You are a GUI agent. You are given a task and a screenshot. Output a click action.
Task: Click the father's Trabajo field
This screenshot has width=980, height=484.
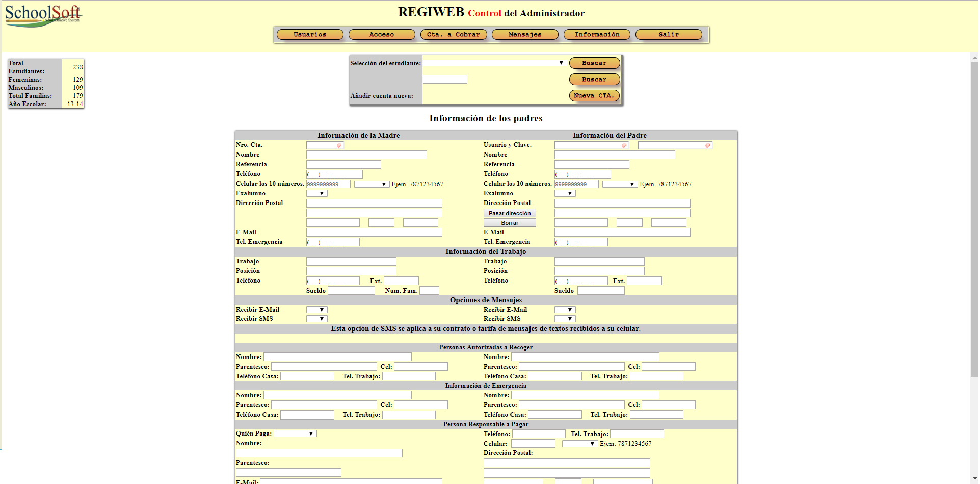pyautogui.click(x=599, y=262)
